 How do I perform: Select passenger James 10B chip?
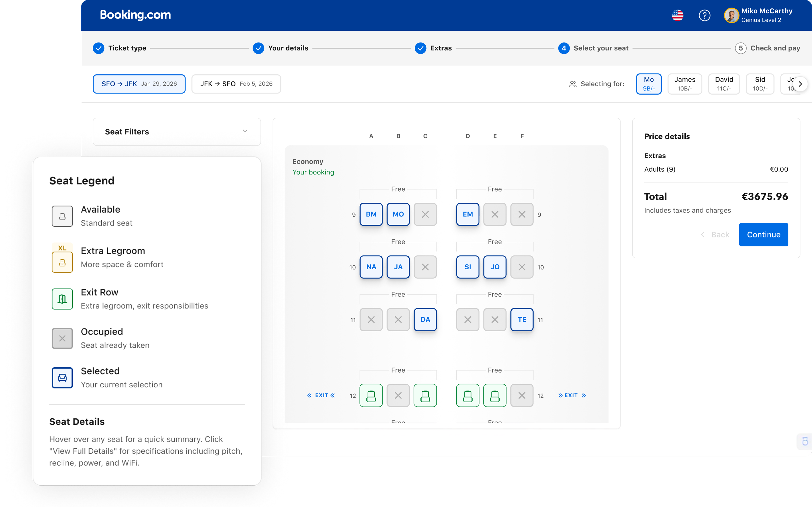[x=685, y=84]
